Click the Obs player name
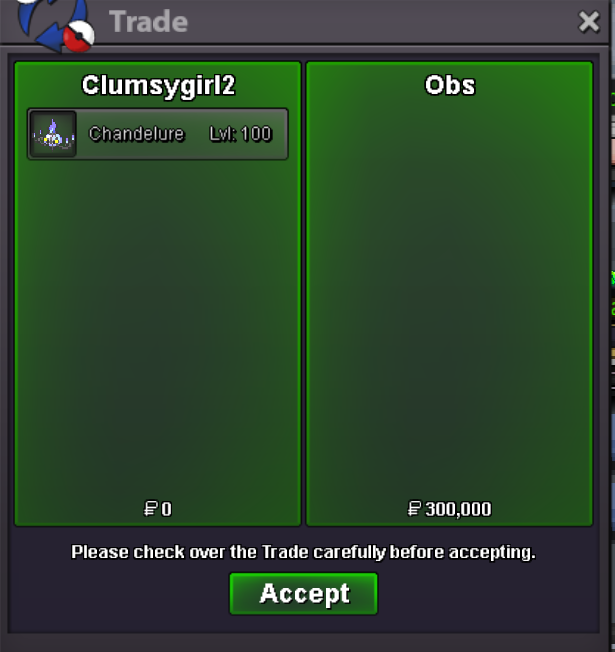Image resolution: width=615 pixels, height=652 pixels. 450,86
